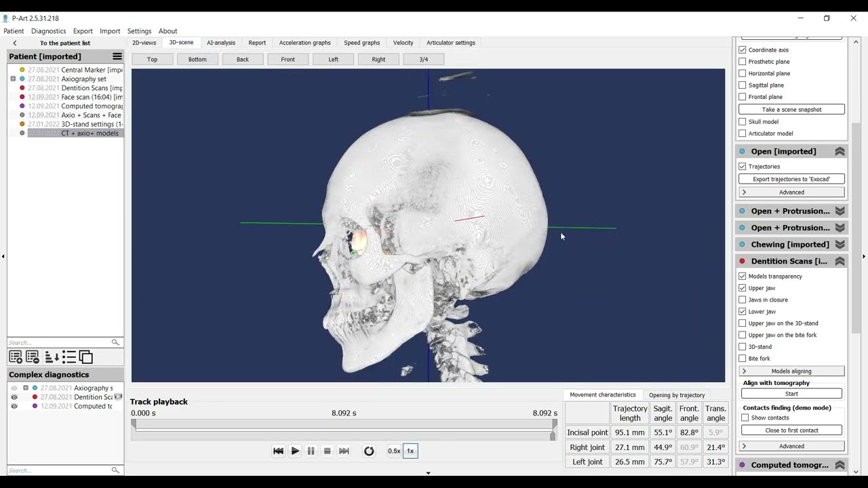Enable the Horizontal plane checkbox

click(743, 73)
